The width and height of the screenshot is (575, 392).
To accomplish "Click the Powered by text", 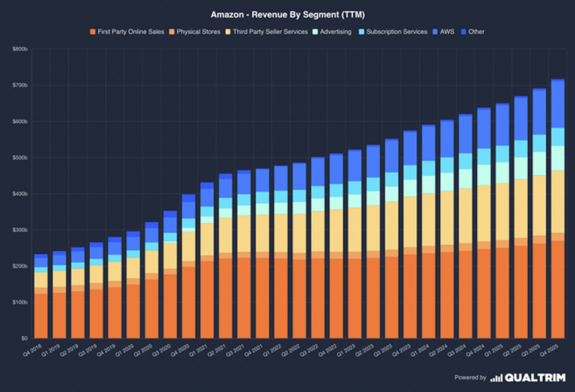I will (x=470, y=378).
